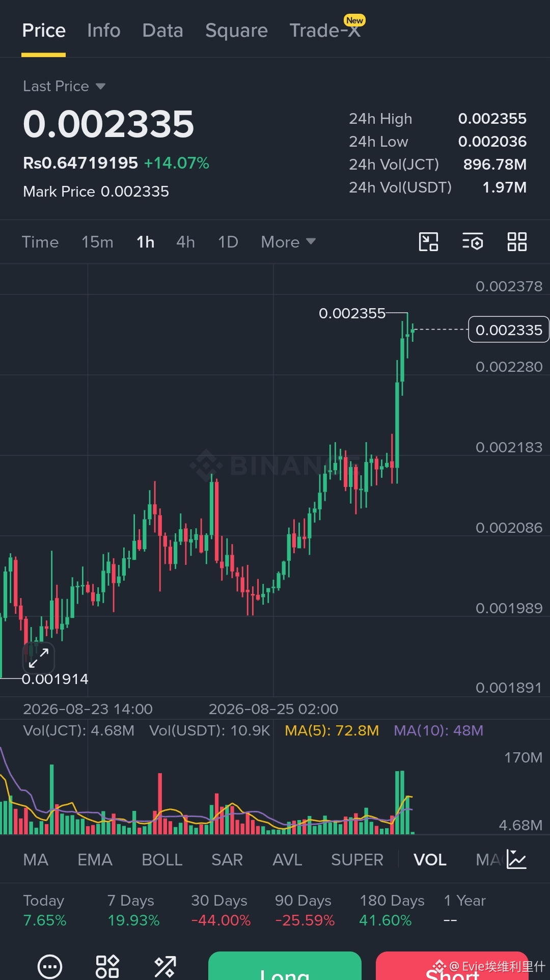The image size is (550, 980).
Task: Open the chart drawing tools icon
Action: (428, 242)
